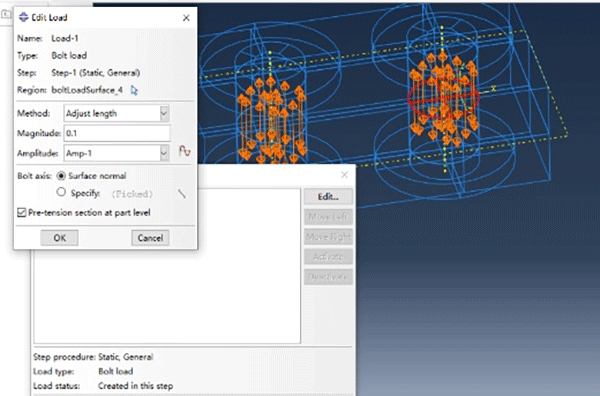Click the Abaqus icon in Edit Load title
Image resolution: width=600 pixels, height=396 pixels.
[23, 17]
